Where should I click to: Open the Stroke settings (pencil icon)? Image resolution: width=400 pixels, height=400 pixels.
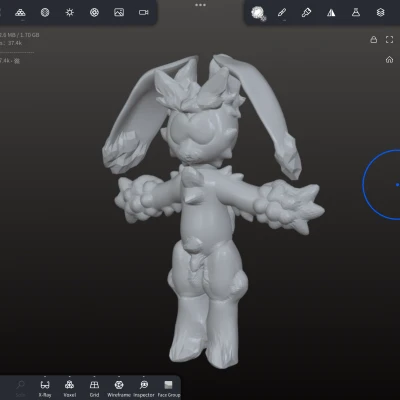point(282,13)
